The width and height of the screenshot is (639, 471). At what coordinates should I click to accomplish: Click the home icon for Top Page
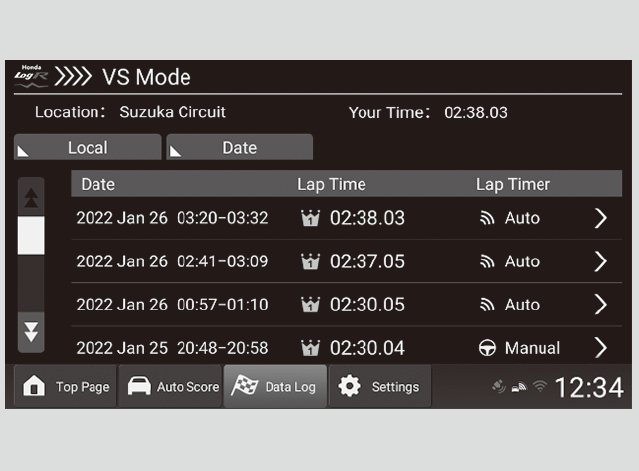(x=34, y=387)
